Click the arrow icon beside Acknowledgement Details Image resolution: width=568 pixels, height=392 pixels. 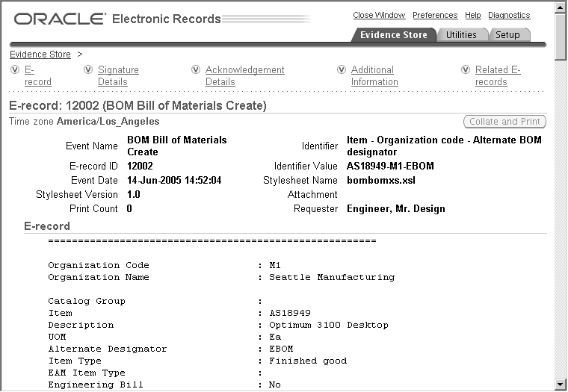196,69
